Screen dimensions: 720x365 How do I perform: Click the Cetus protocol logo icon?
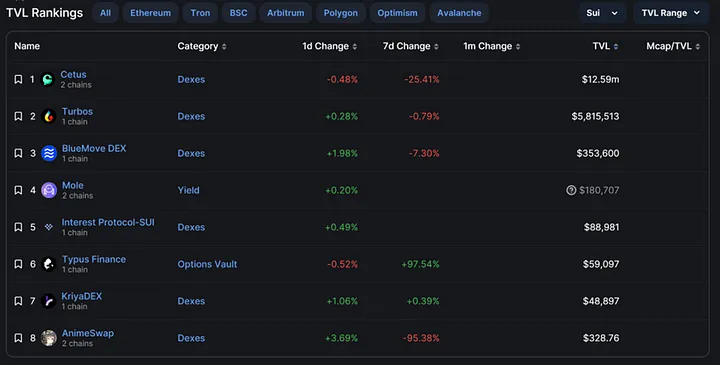(x=48, y=79)
